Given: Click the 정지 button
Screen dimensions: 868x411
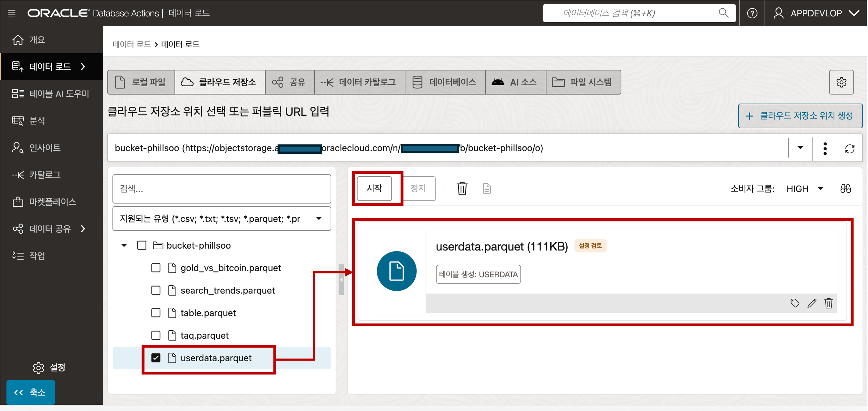Looking at the screenshot, I should 418,188.
